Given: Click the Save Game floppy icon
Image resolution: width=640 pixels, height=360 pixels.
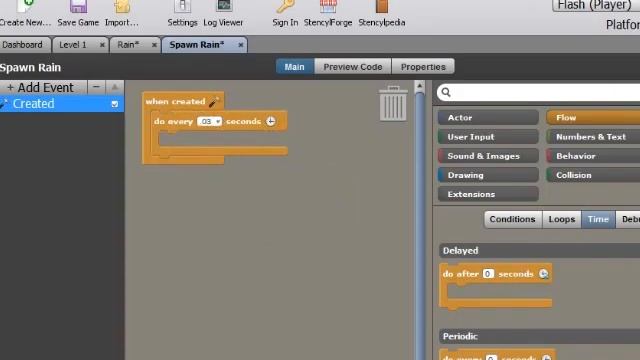Looking at the screenshot, I should pyautogui.click(x=78, y=7).
